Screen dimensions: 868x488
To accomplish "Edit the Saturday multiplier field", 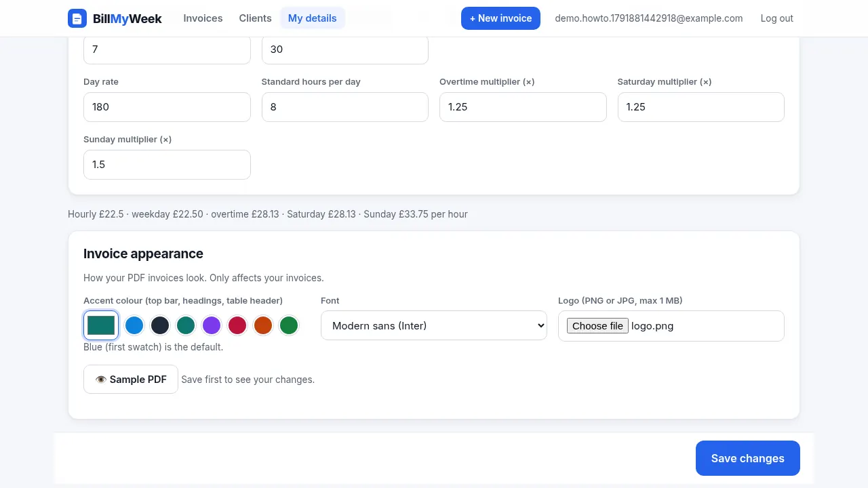I will [x=701, y=107].
